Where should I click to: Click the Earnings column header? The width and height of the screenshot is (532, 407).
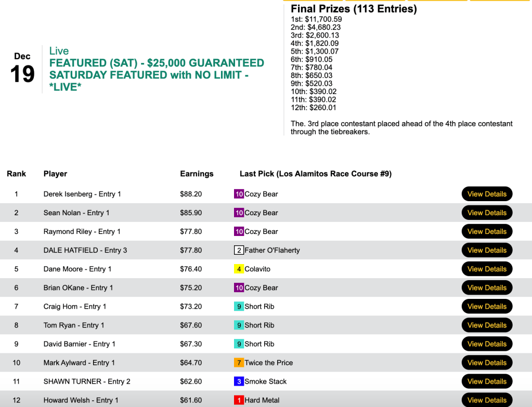tap(197, 174)
